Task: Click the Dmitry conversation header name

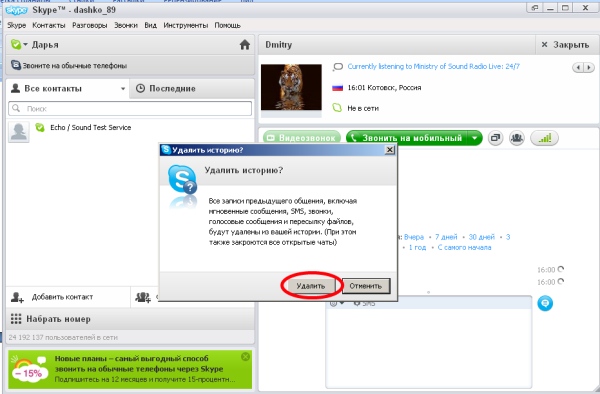Action: pos(279,45)
